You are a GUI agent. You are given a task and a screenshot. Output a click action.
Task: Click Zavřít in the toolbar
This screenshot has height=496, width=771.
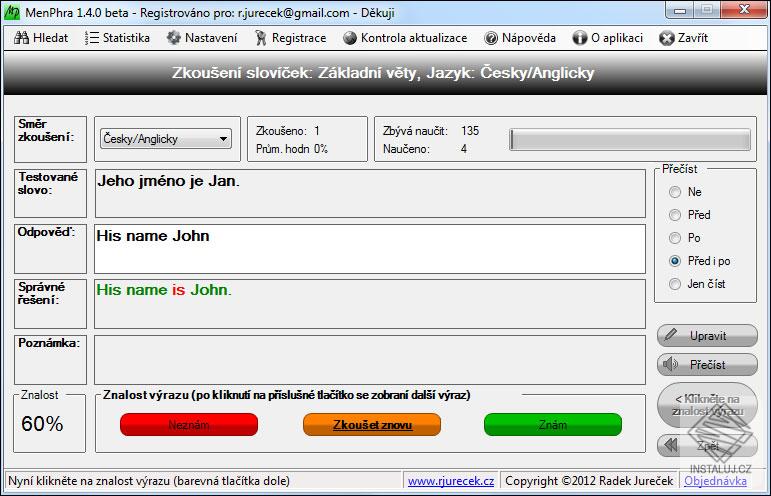pyautogui.click(x=683, y=38)
